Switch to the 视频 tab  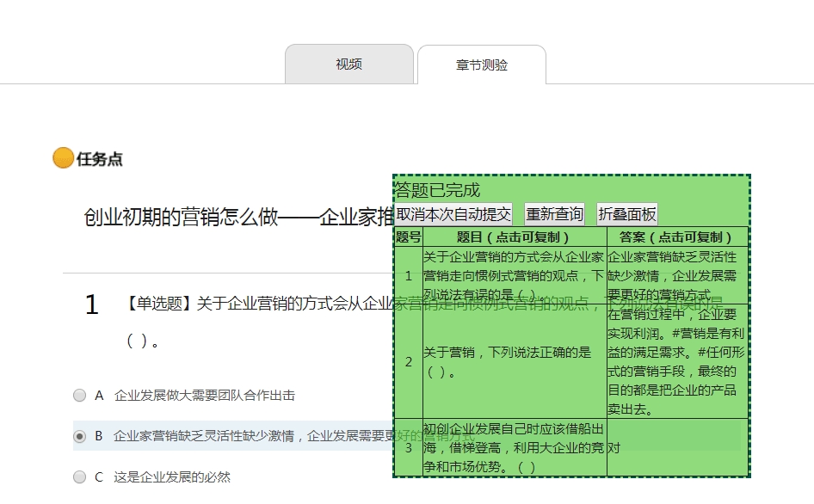[348, 65]
